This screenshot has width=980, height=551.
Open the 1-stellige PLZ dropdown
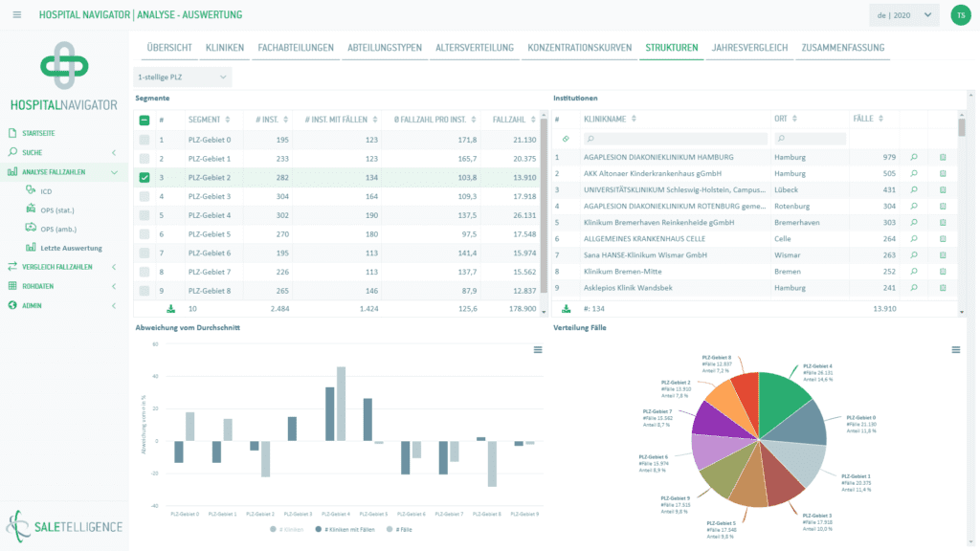[x=182, y=77]
